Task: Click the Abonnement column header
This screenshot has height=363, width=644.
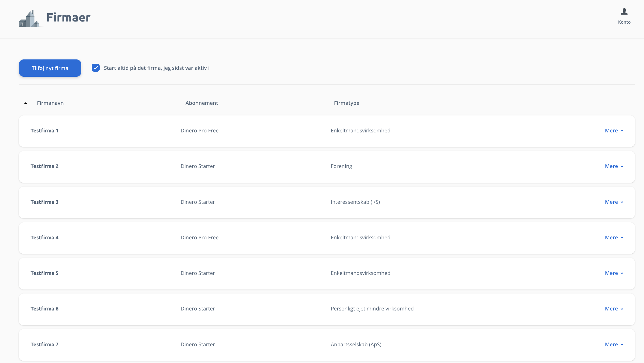Action: click(x=202, y=103)
